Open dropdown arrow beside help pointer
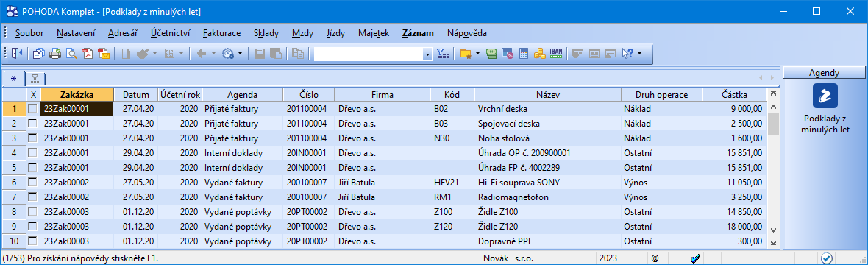 [639, 54]
